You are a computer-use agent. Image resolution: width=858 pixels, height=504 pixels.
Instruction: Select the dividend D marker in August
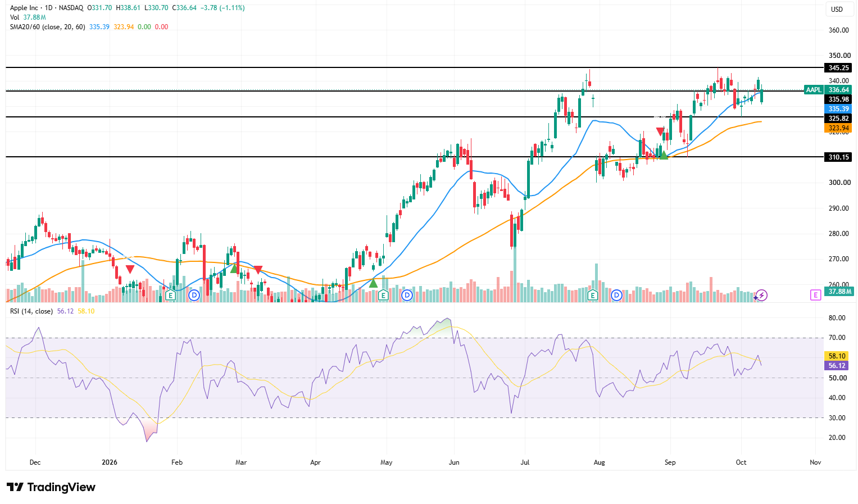616,295
